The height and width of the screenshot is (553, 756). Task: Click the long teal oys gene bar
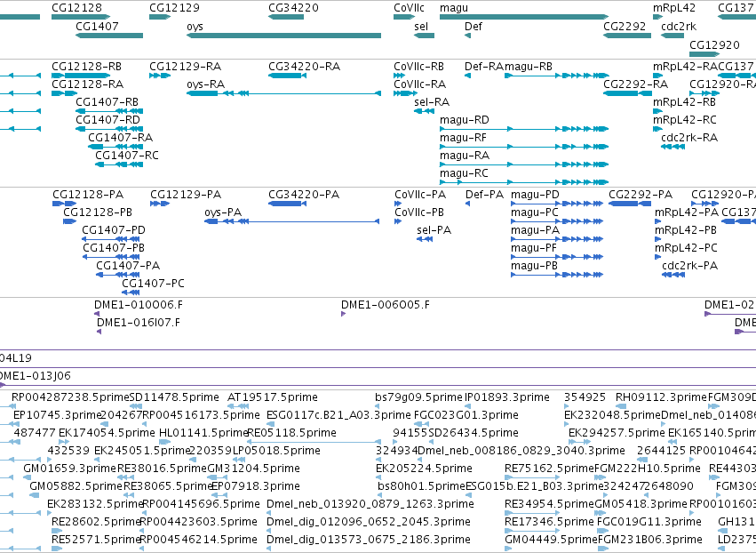(283, 36)
